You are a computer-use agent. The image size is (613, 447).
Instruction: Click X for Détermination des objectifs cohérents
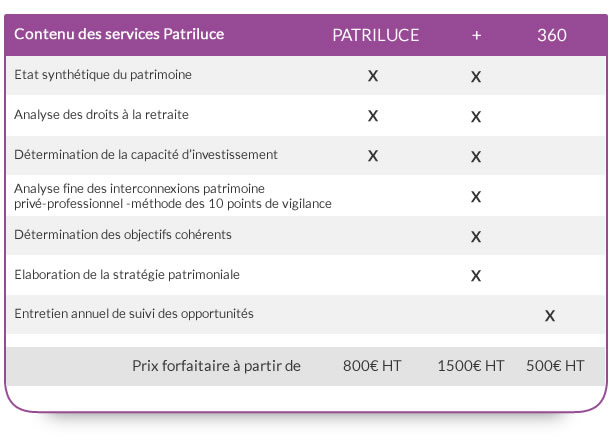click(476, 237)
